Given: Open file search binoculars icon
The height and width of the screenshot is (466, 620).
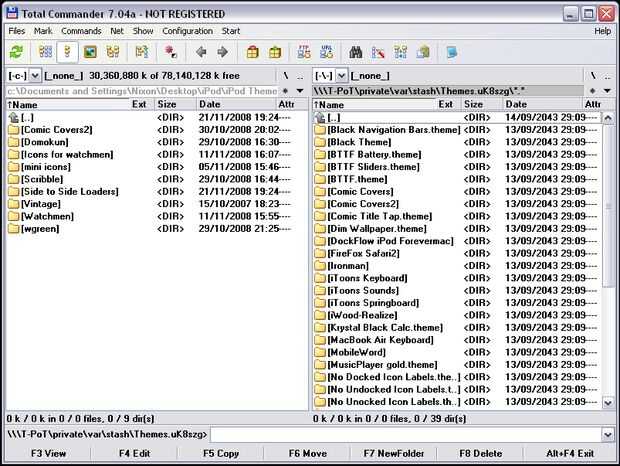Looking at the screenshot, I should point(355,52).
